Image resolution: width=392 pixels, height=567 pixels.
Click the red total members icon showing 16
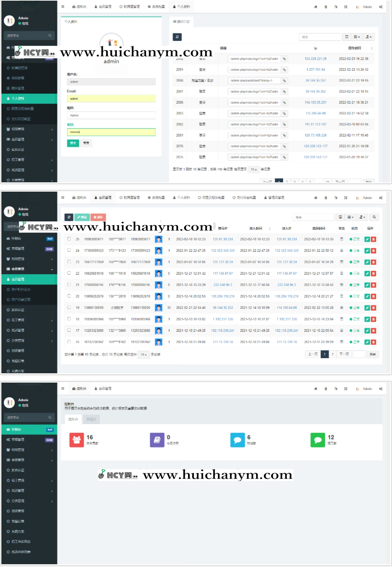click(x=76, y=440)
